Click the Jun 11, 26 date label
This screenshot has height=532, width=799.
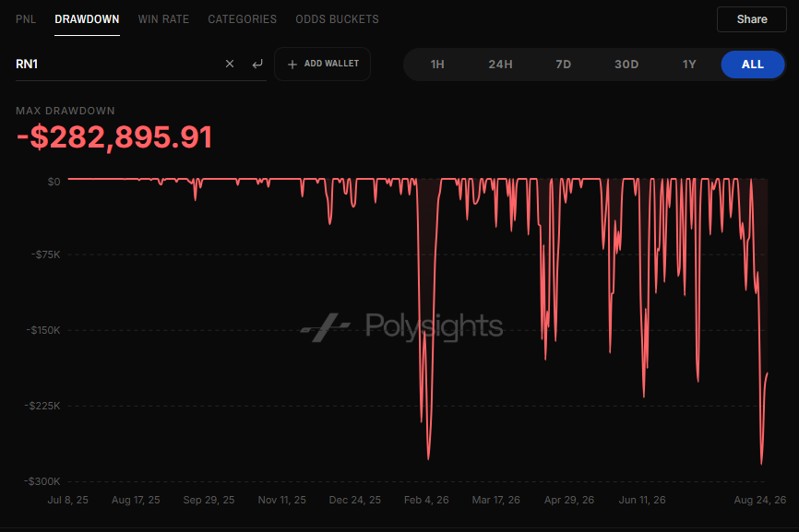pos(642,500)
